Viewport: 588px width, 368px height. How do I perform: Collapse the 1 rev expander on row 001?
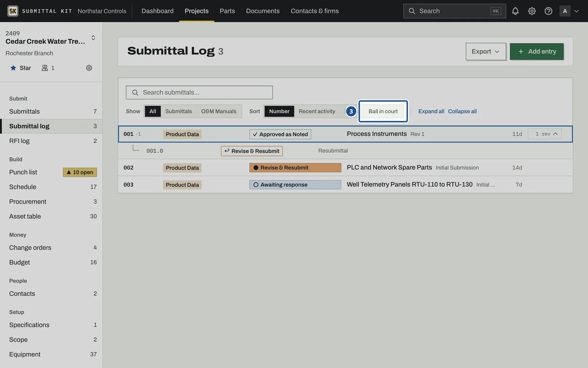coord(545,134)
